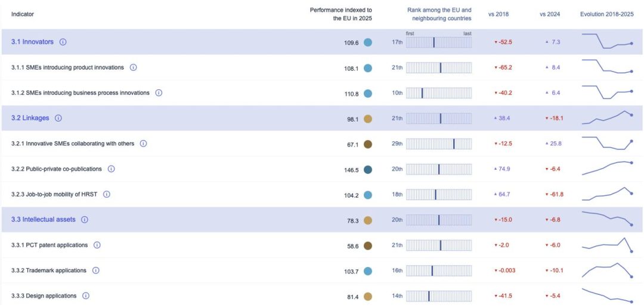Click info icon beside Design applications
The height and width of the screenshot is (308, 644).
pos(86,296)
